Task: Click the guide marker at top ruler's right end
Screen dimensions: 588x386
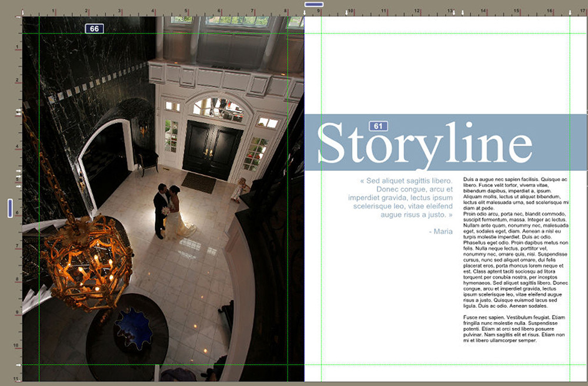Action: point(570,12)
